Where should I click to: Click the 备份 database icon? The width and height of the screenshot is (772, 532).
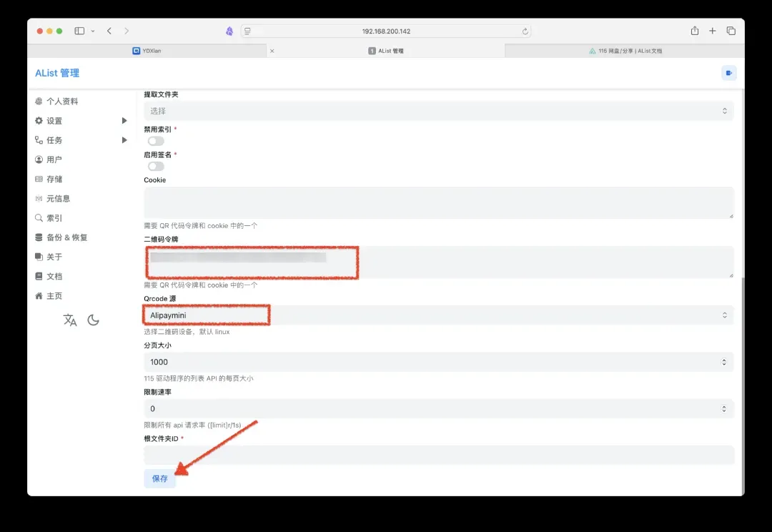[39, 237]
